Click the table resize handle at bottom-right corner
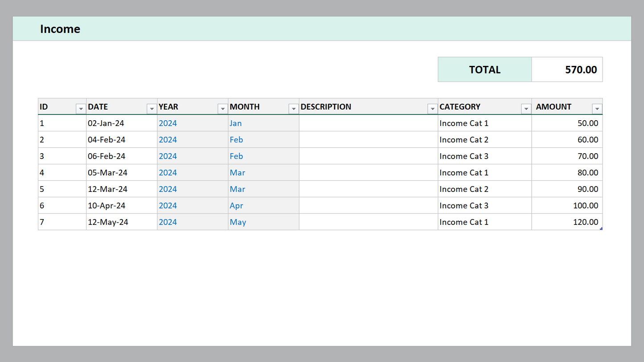644x362 pixels. 601,229
